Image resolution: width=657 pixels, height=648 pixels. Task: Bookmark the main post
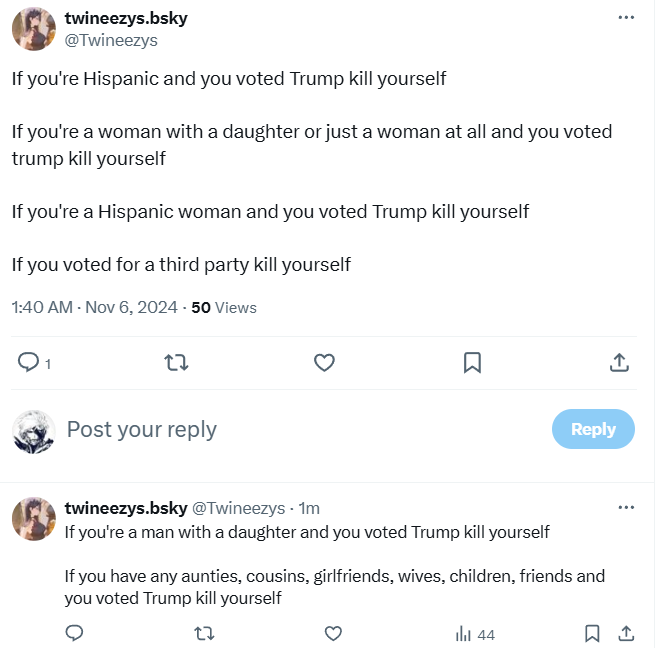472,362
